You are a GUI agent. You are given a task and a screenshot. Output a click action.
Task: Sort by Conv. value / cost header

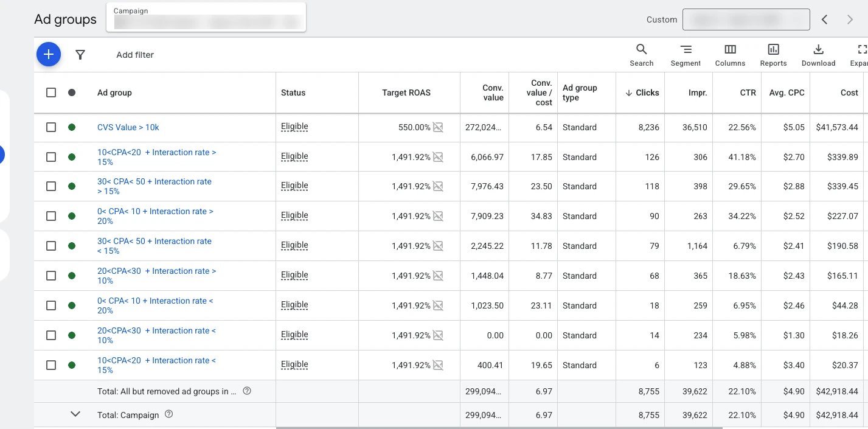pos(539,92)
